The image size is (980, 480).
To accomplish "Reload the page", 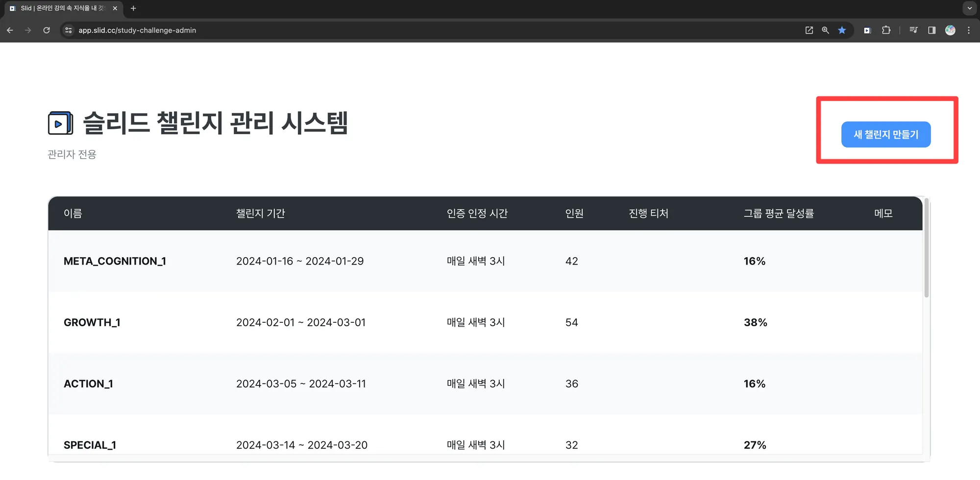I will tap(47, 30).
